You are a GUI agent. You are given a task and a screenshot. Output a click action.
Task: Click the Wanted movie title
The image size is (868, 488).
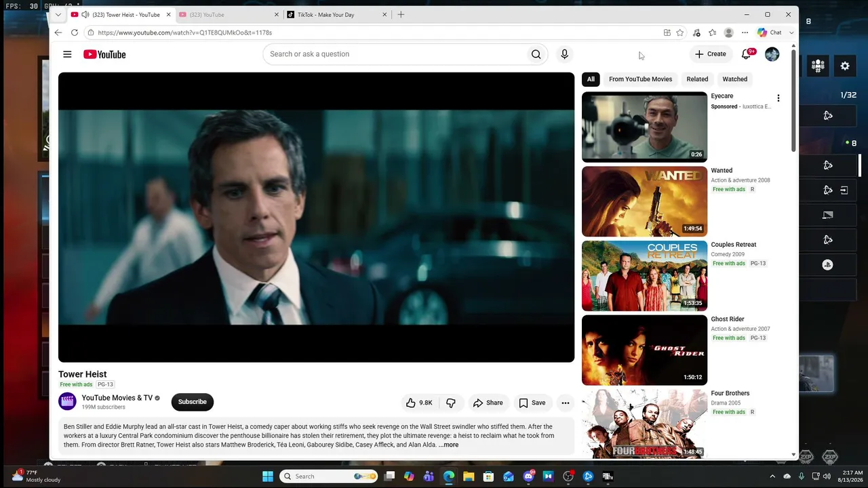click(x=722, y=171)
